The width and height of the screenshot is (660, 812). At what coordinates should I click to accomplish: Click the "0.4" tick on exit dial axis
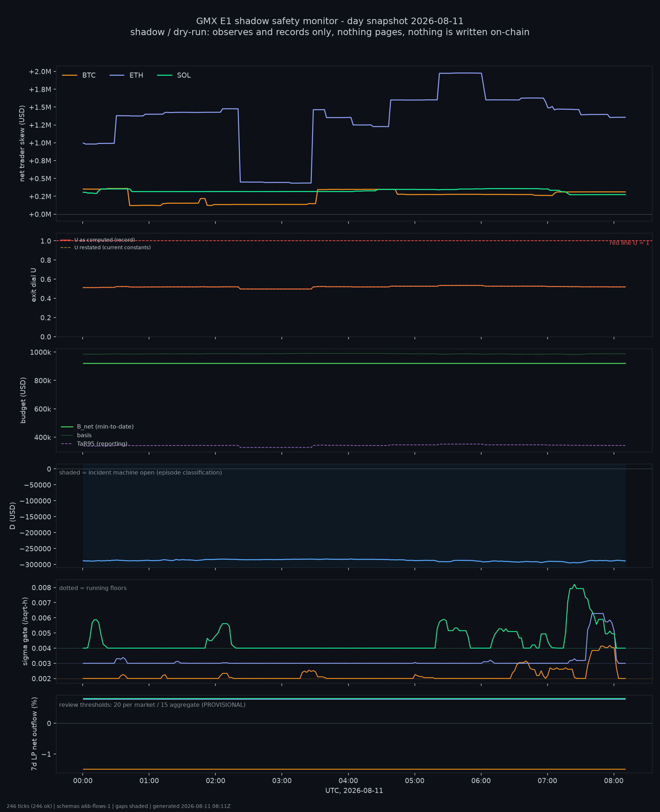point(46,299)
